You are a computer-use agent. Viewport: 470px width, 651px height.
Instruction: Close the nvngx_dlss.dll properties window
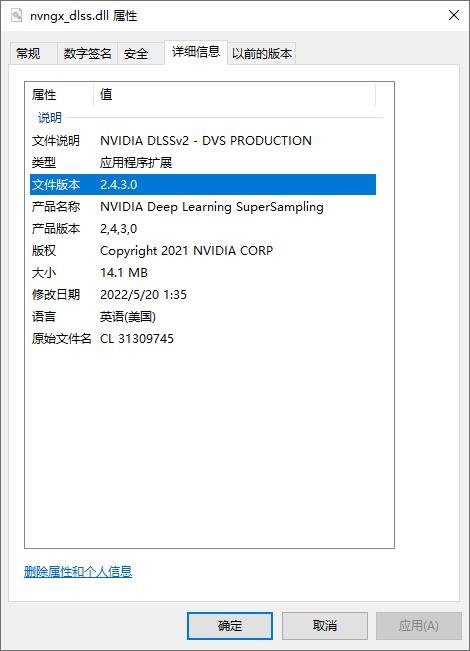[x=454, y=16]
